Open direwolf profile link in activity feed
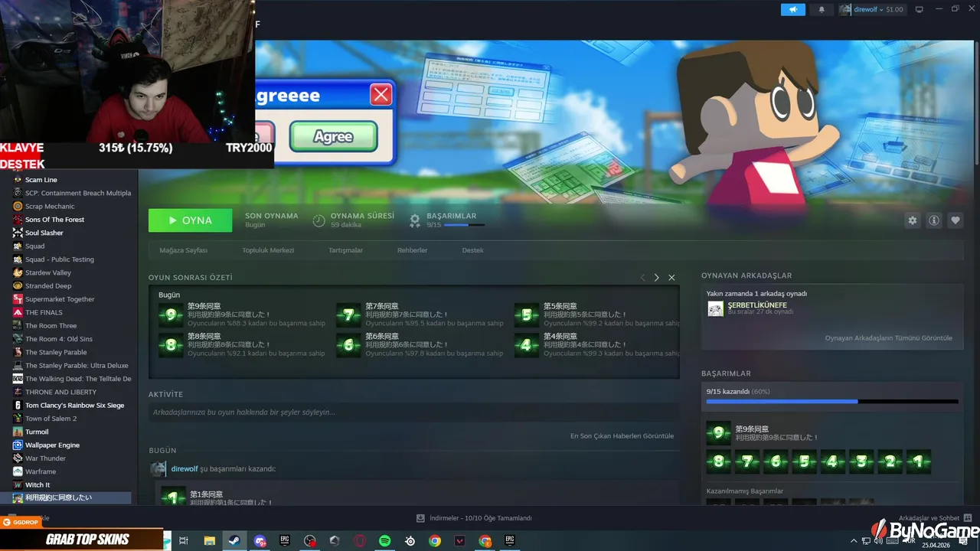This screenshot has height=551, width=980. coord(185,468)
